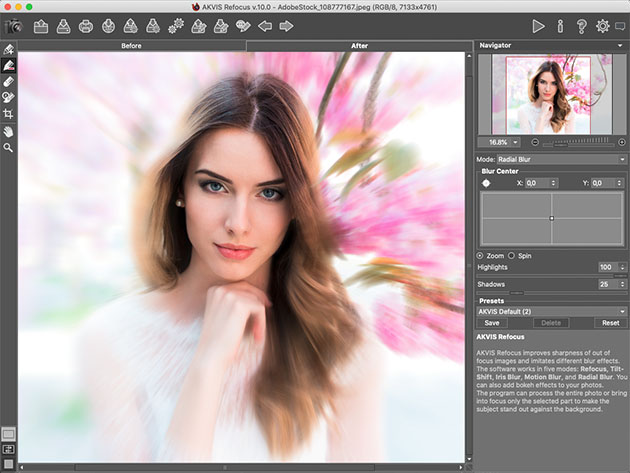
Task: Open the Help question mark icon
Action: (x=581, y=26)
